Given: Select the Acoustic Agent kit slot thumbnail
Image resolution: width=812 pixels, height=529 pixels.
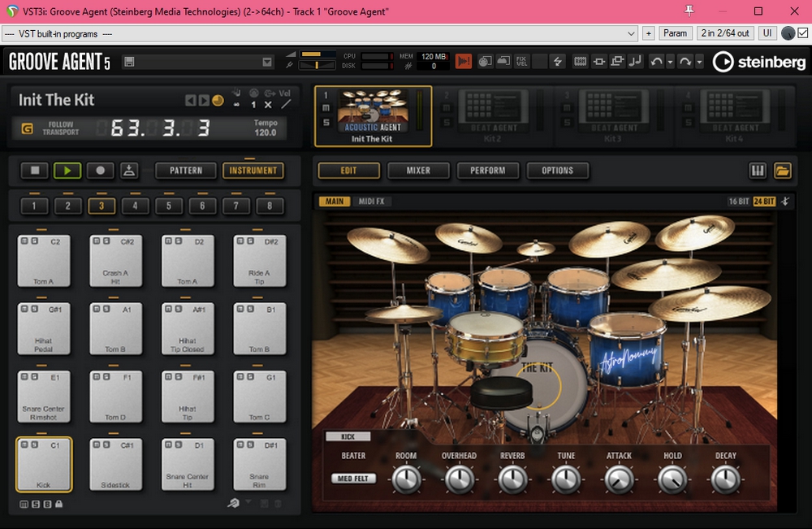Looking at the screenshot, I should 373,111.
